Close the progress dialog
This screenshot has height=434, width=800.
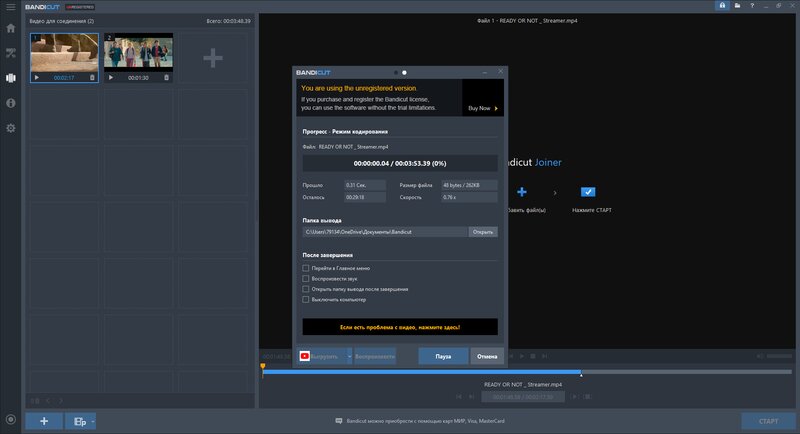[501, 71]
